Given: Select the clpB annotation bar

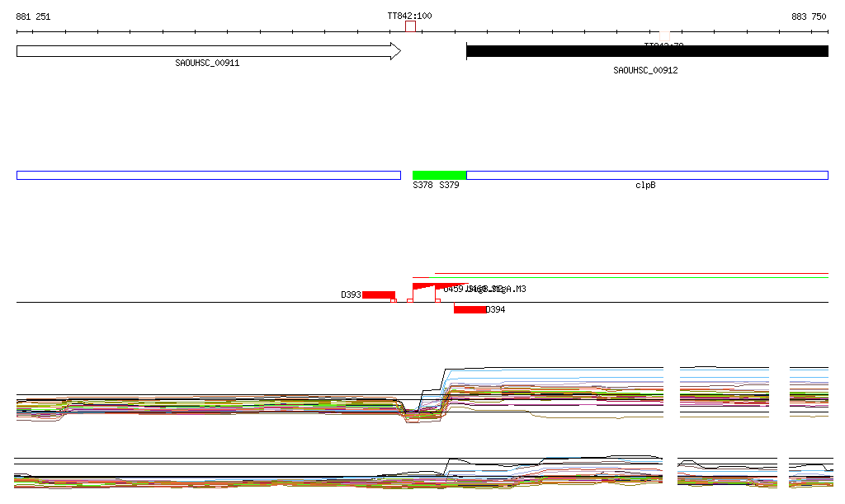Looking at the screenshot, I should [646, 175].
